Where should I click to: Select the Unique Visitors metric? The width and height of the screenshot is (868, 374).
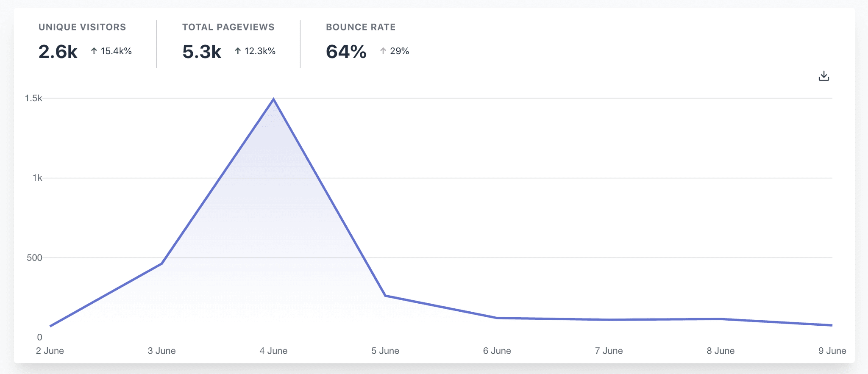click(82, 27)
